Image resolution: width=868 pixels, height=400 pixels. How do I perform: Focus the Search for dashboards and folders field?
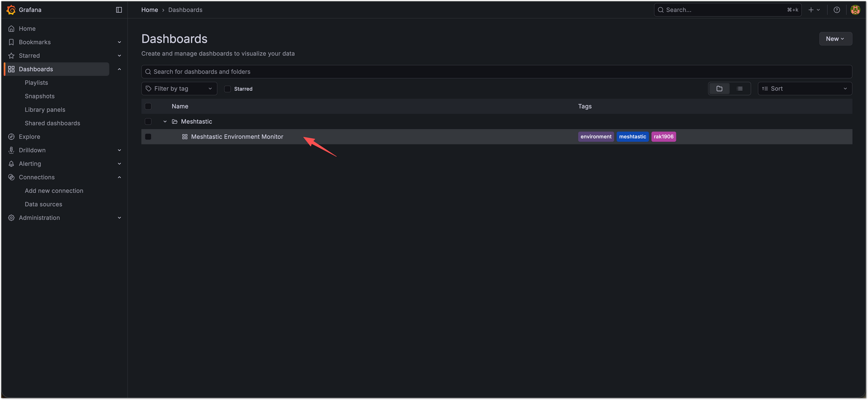(x=496, y=72)
